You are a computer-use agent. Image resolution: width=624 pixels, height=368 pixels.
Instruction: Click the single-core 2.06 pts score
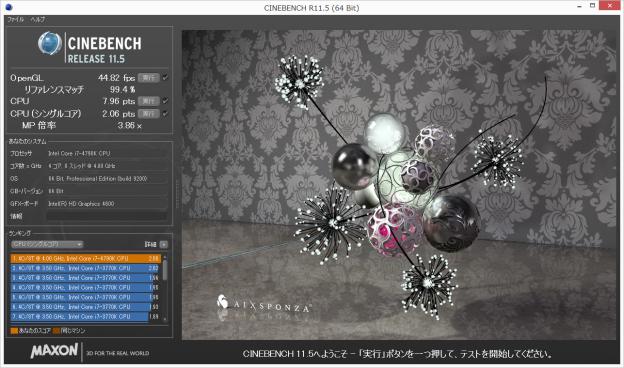(119, 114)
